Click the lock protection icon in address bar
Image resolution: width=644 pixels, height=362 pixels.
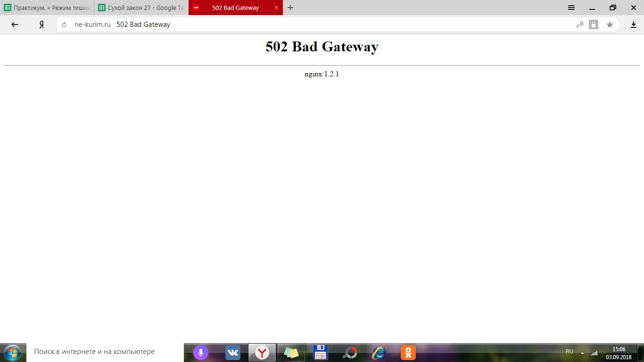(594, 25)
